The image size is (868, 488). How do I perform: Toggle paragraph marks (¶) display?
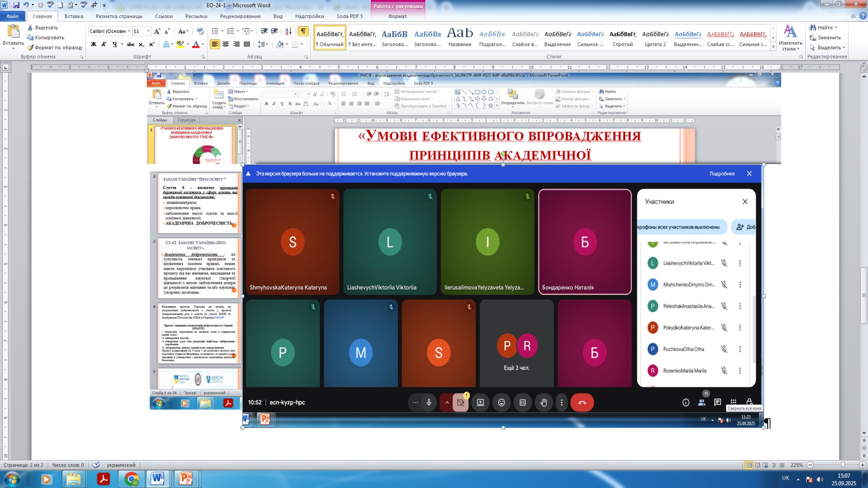304,31
